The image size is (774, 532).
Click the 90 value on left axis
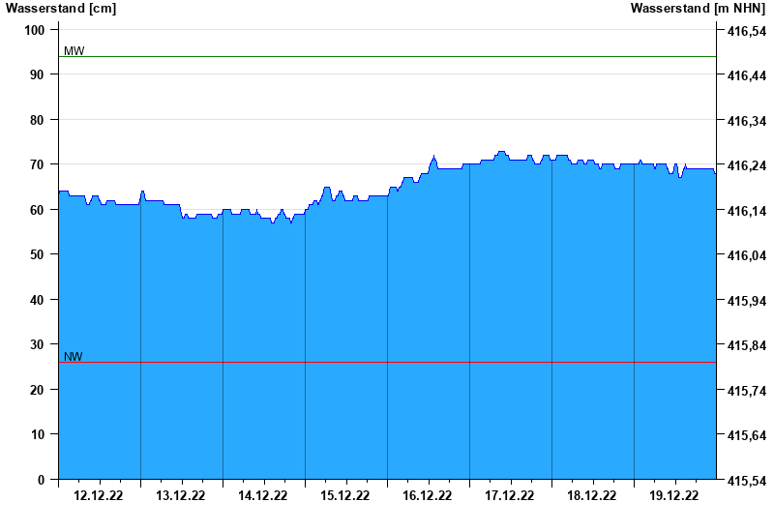click(x=38, y=75)
